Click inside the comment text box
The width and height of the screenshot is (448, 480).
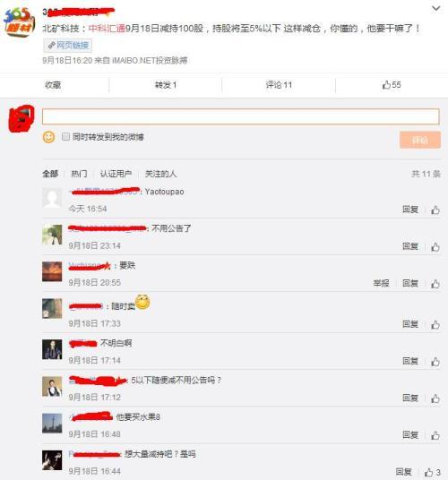coord(241,116)
